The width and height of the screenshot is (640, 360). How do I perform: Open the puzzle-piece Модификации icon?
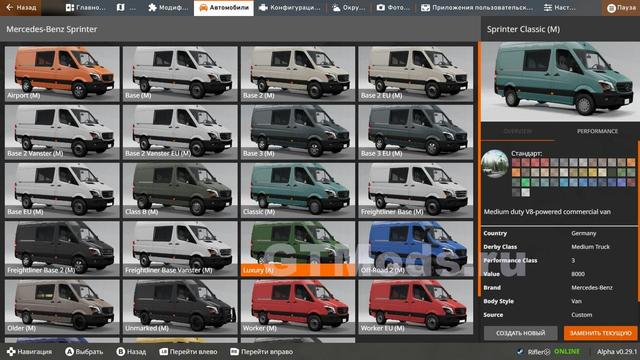tap(152, 7)
